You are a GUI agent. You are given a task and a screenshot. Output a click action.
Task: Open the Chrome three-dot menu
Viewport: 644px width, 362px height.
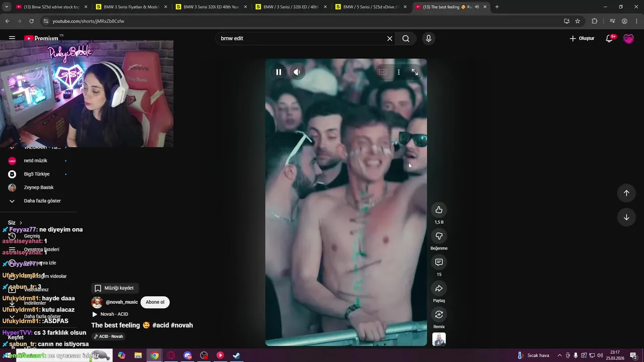click(636, 21)
